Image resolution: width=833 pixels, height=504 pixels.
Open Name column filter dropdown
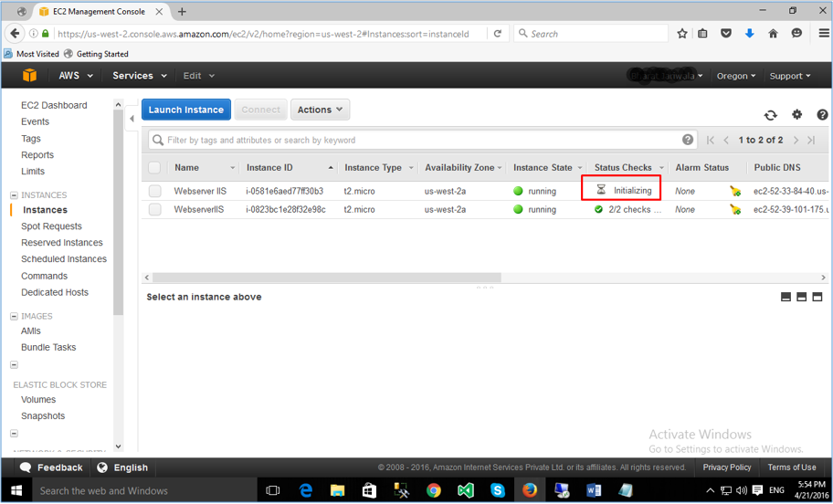tap(232, 168)
